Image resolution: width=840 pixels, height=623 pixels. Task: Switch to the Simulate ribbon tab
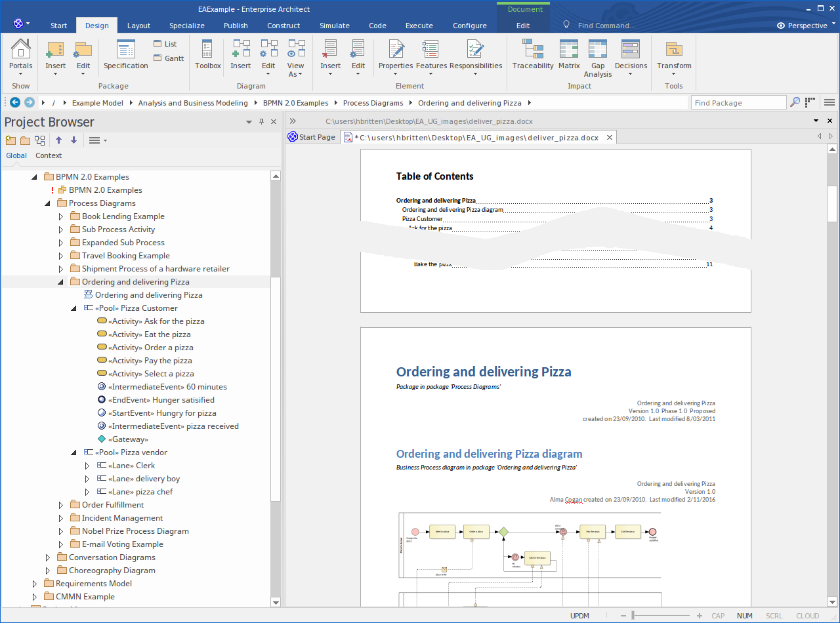(x=334, y=26)
